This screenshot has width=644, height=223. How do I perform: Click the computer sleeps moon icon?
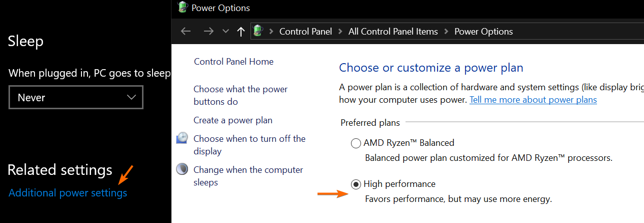(x=182, y=169)
